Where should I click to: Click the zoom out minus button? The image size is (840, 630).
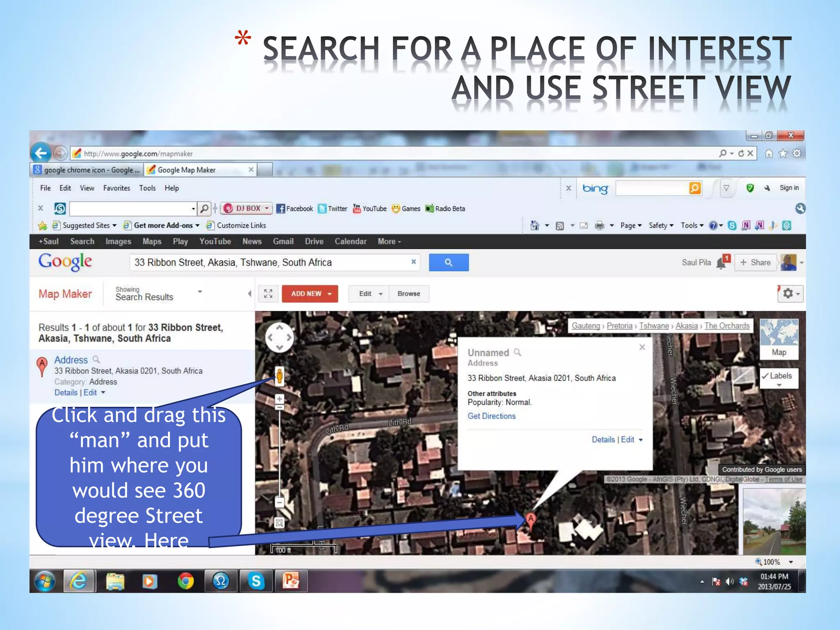279,502
